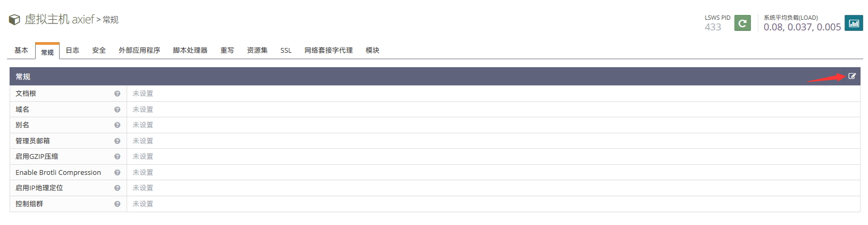The width and height of the screenshot is (868, 225).
Task: Select the 网络套接字代理 tab
Action: [x=328, y=50]
